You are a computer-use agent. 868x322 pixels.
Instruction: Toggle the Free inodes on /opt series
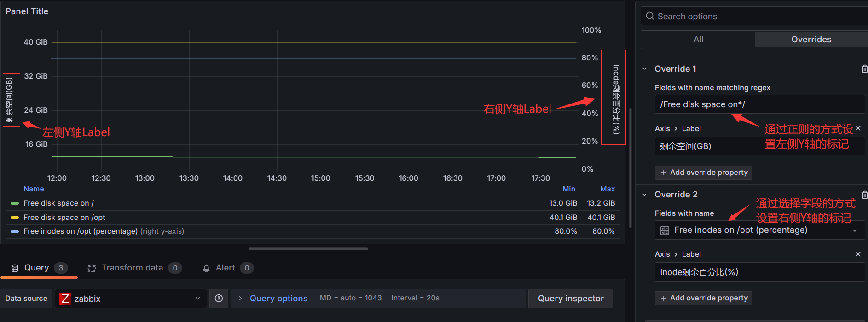click(80, 231)
